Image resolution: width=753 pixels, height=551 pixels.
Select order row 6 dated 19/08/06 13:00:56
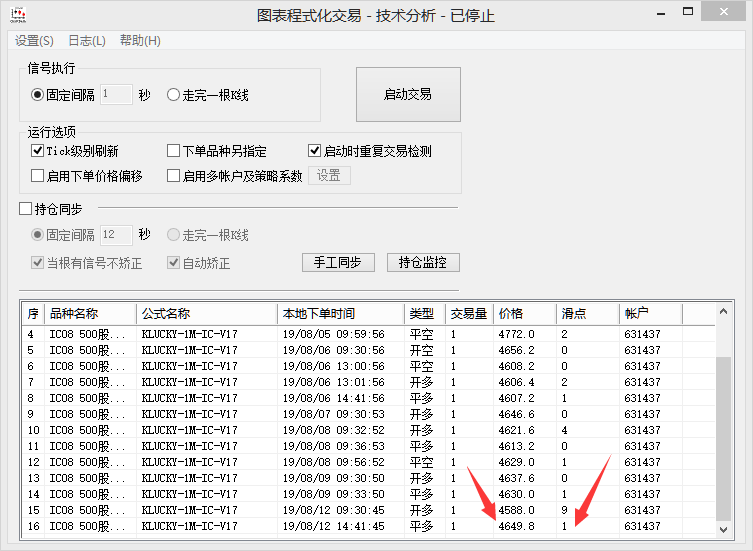click(x=369, y=366)
